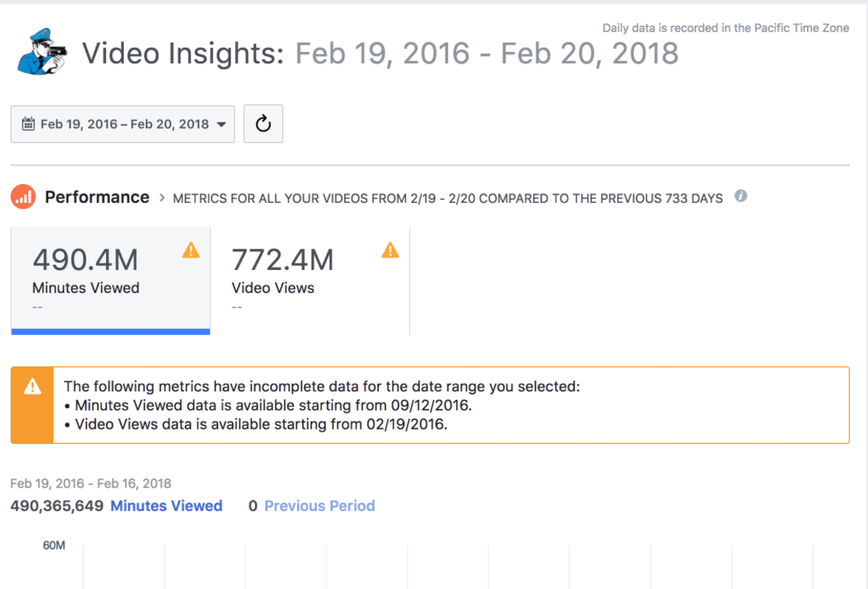Viewport: 868px width, 589px height.
Task: Click the Performance section heading
Action: click(97, 198)
